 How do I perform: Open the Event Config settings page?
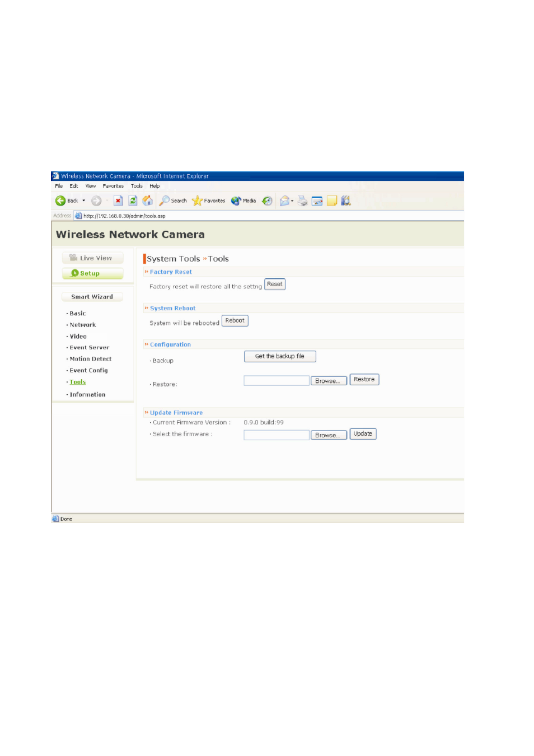(89, 370)
